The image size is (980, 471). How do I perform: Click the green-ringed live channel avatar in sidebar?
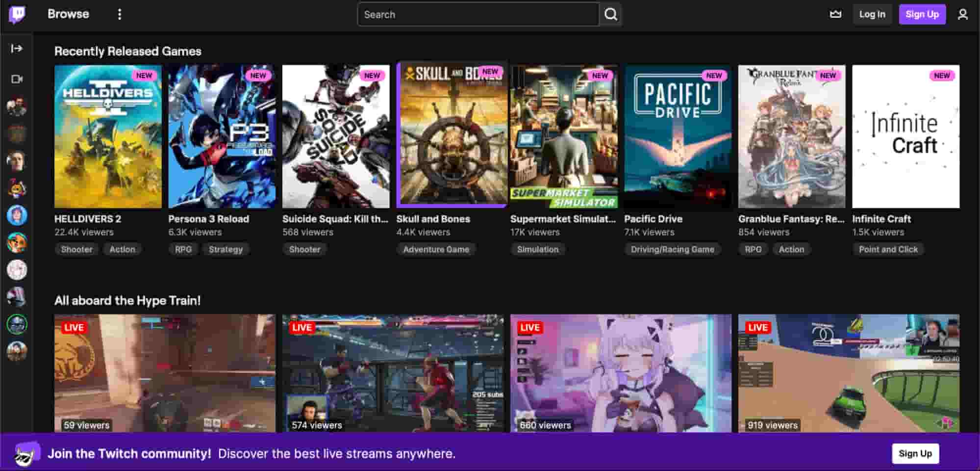click(17, 324)
